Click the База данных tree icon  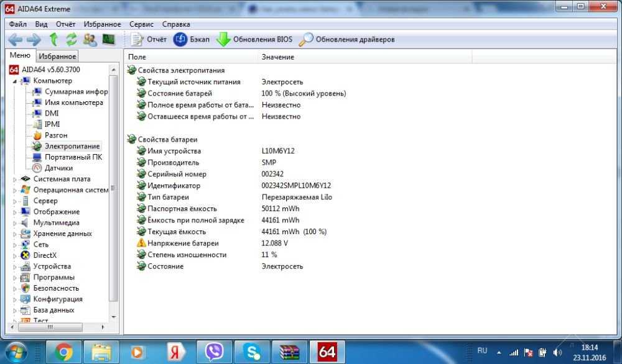pyautogui.click(x=26, y=310)
